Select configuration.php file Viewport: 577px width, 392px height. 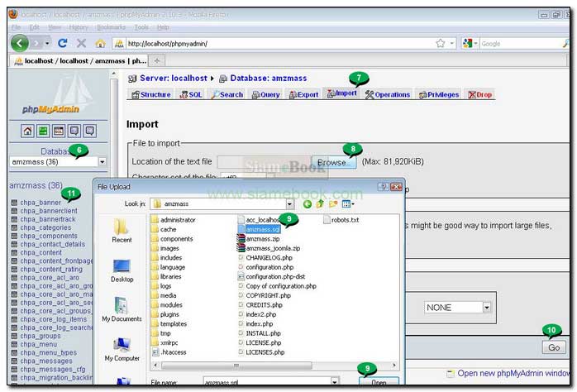click(265, 267)
